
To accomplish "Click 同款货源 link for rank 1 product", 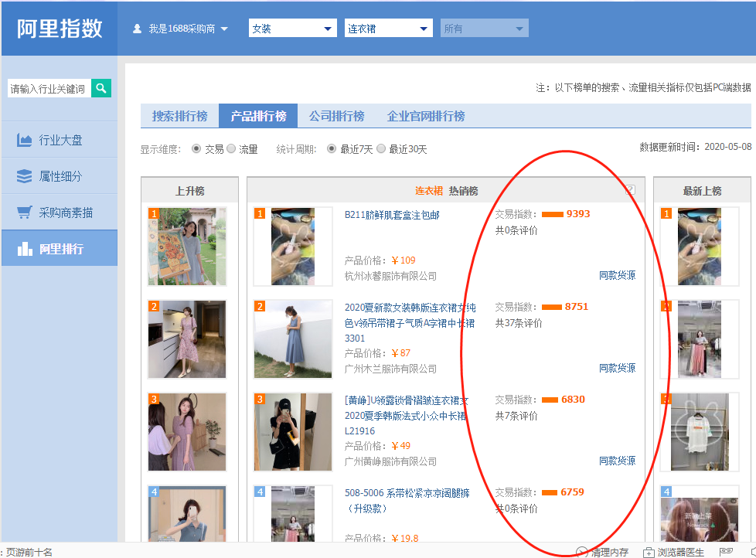I will 617,275.
